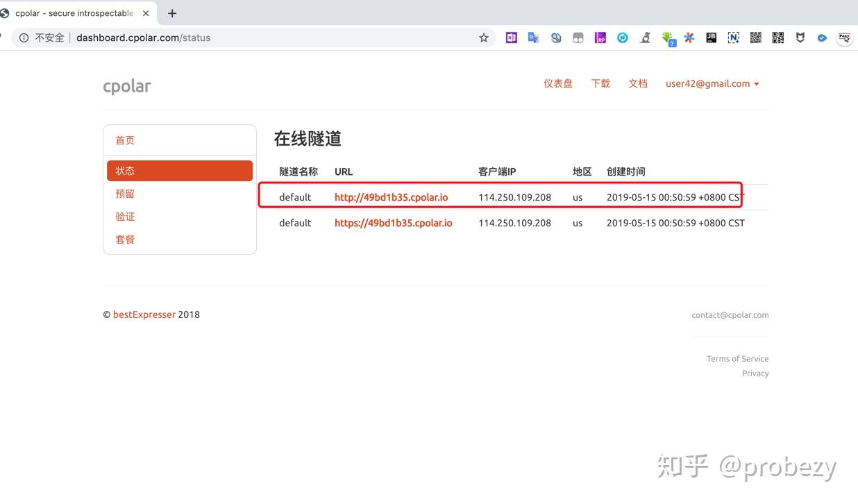Open the https 49bd1b35.cpolar.io tunnel link
The height and width of the screenshot is (504, 858).
(393, 222)
